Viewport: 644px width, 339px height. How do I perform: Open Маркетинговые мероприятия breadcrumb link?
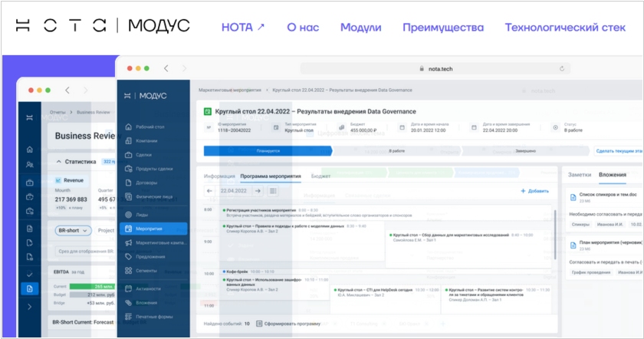coord(230,90)
